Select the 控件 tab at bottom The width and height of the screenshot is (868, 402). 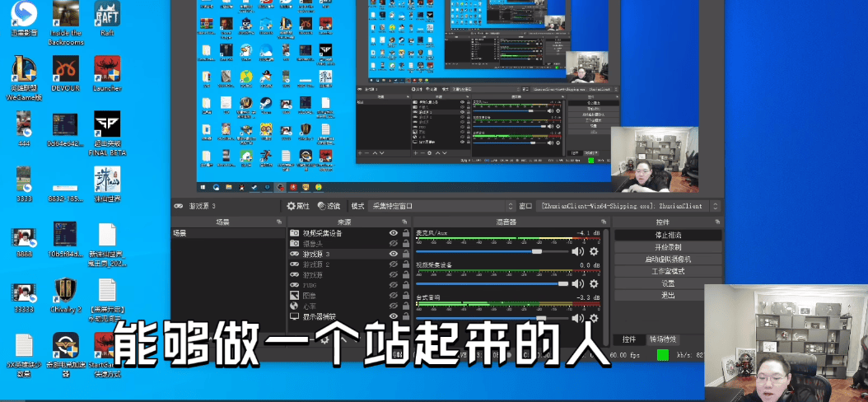(629, 339)
